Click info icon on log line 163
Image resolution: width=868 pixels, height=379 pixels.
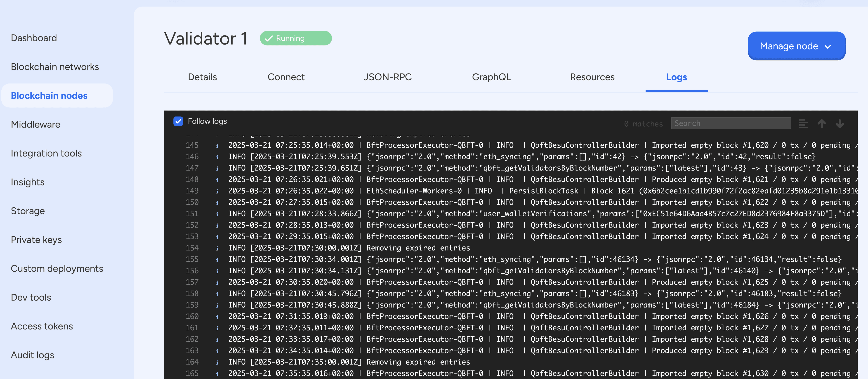217,351
